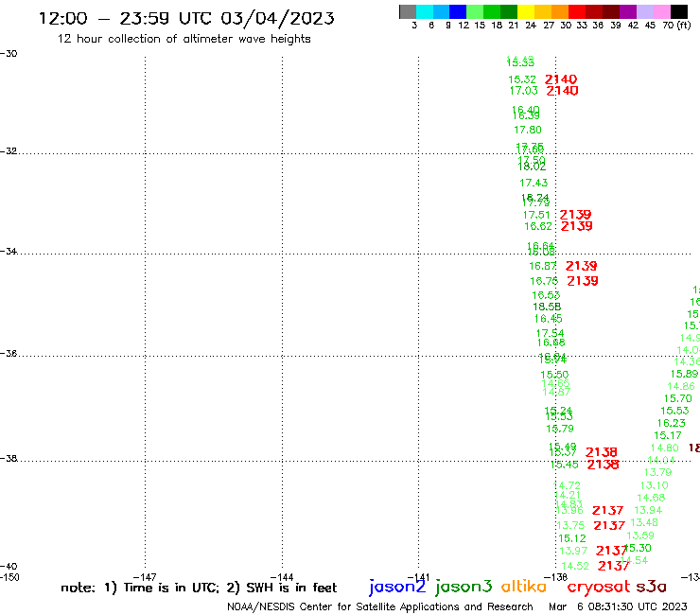Click the right-track value 15.53
This screenshot has height=615, width=700.
[x=674, y=411]
